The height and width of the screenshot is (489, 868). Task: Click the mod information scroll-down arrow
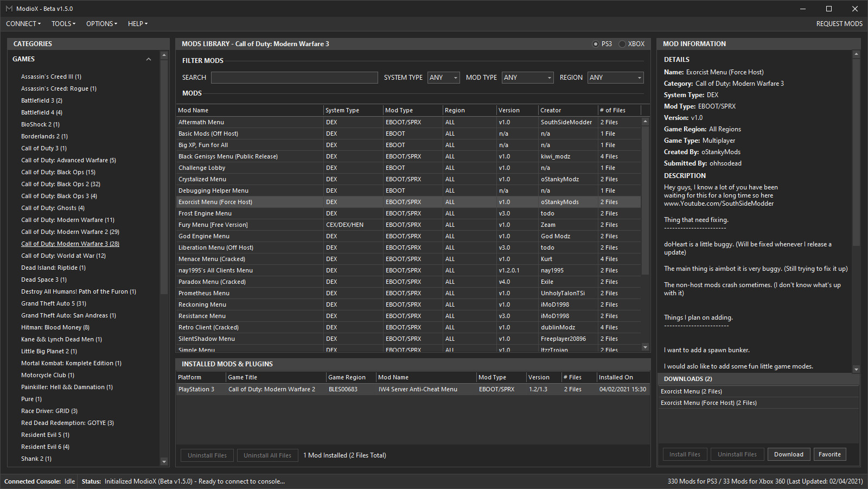(856, 369)
